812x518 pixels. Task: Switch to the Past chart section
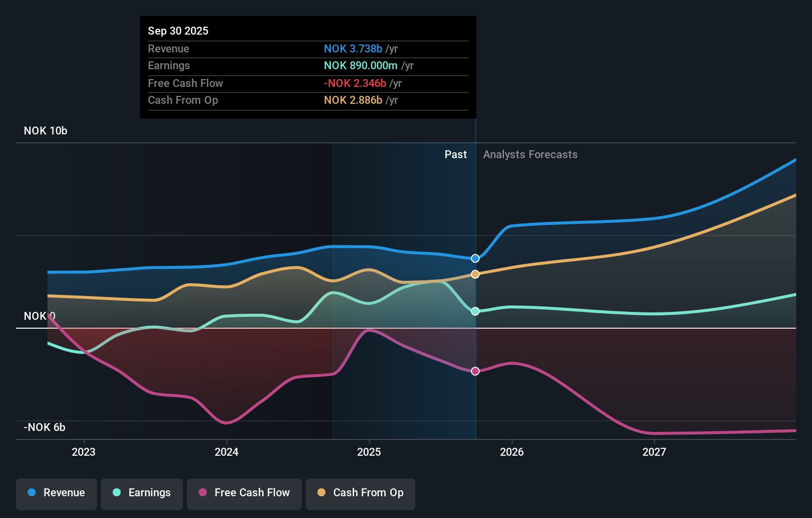[455, 154]
